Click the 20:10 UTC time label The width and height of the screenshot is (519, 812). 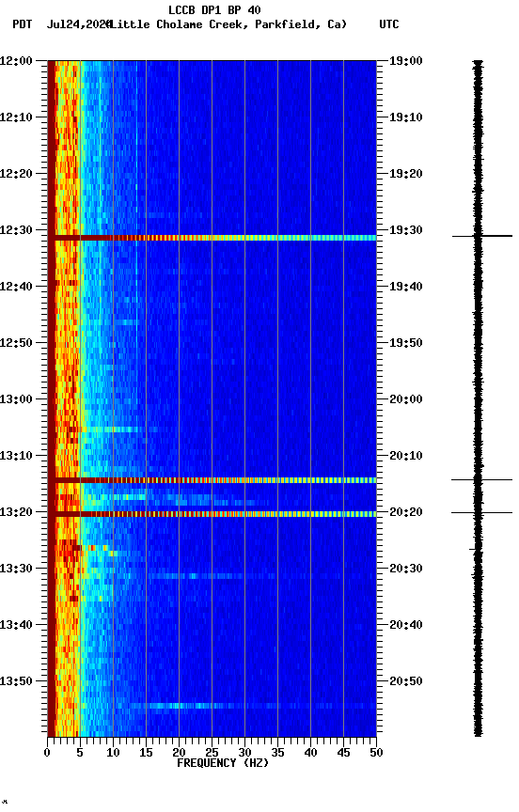[406, 456]
